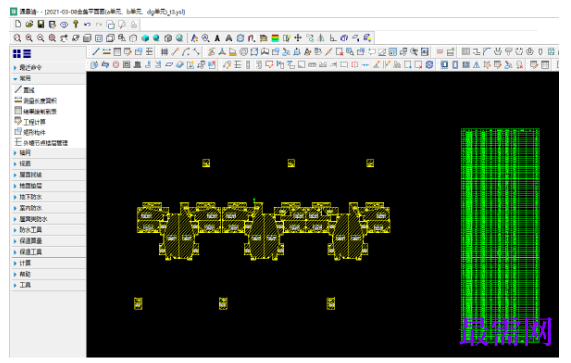571x363 pixels.
Task: Click the cyan solid cube view icon
Action: [x=145, y=38]
